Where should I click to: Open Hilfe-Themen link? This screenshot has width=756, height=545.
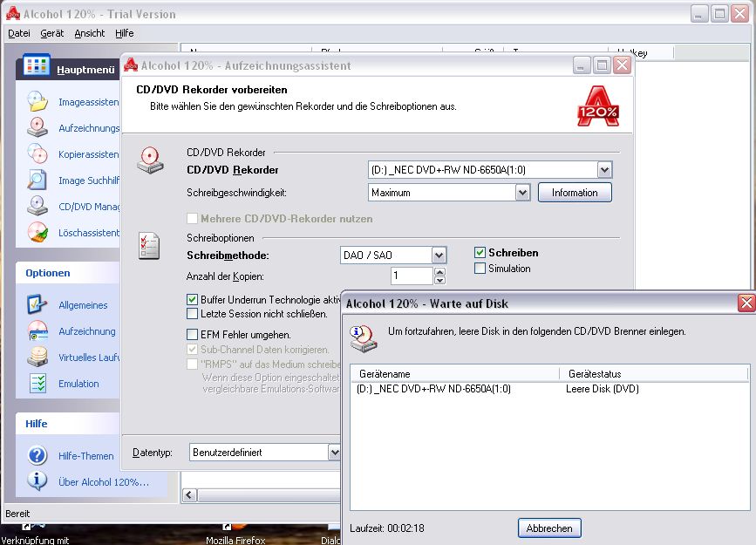tap(85, 456)
